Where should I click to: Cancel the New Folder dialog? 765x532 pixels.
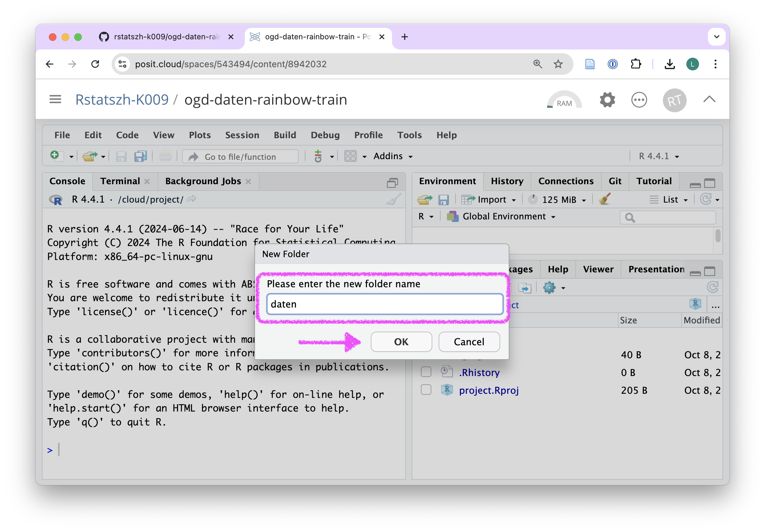pyautogui.click(x=469, y=341)
